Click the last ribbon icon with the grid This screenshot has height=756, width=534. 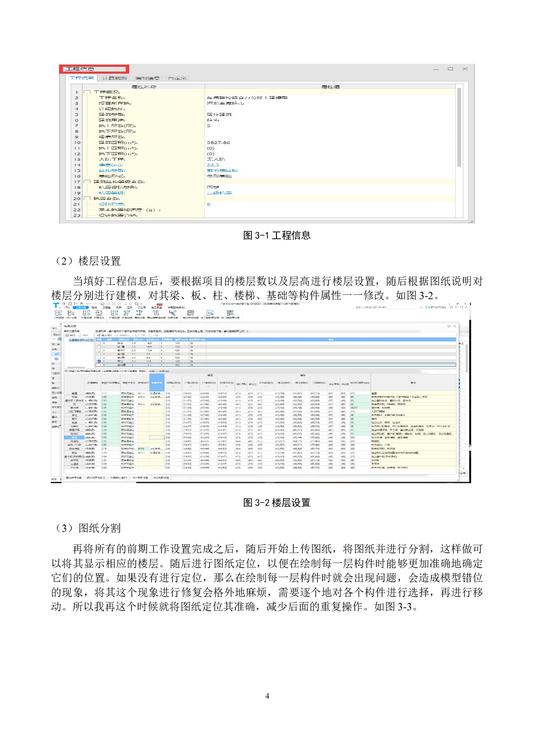230,312
